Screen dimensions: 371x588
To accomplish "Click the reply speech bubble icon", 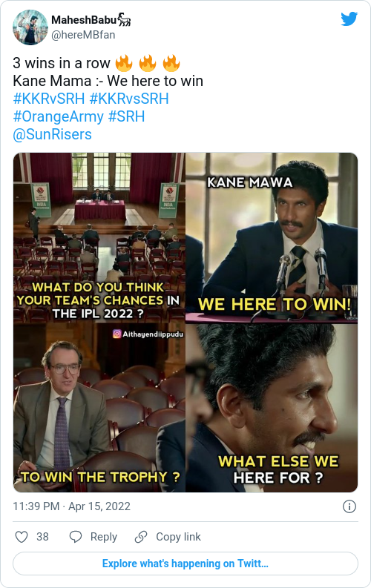I will (x=76, y=537).
